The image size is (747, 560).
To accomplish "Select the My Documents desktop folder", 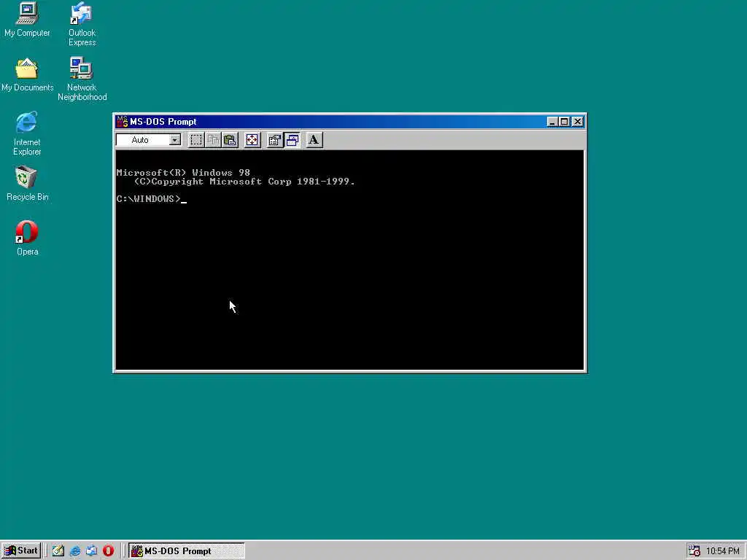I will pyautogui.click(x=27, y=75).
